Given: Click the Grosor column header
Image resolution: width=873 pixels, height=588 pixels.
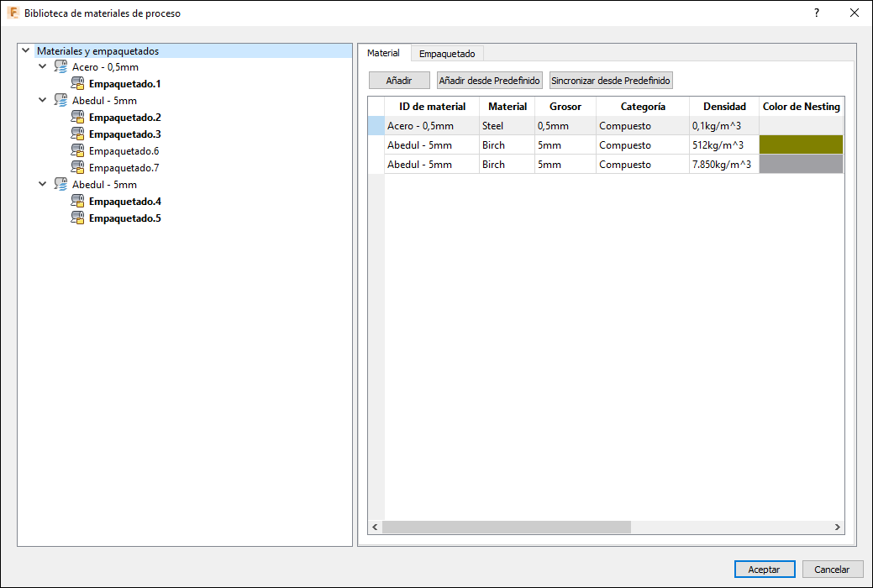Looking at the screenshot, I should (565, 107).
